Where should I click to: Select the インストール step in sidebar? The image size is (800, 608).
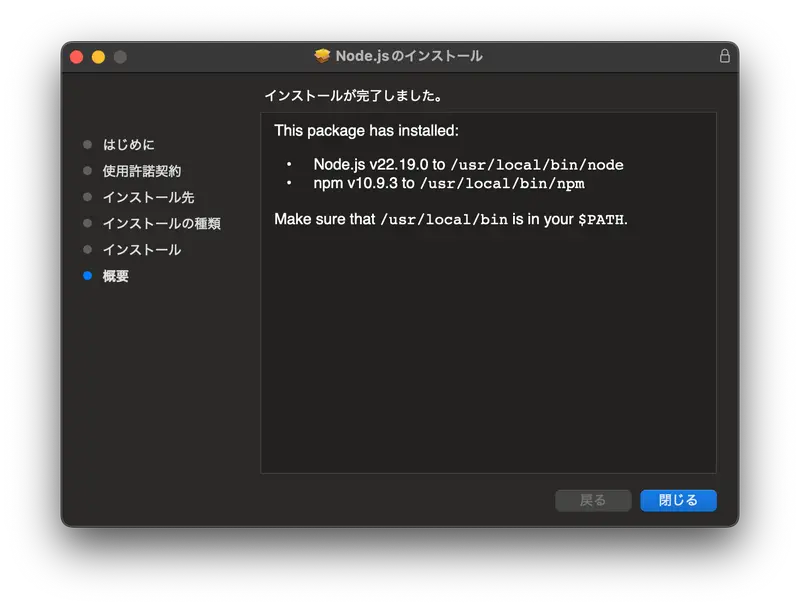[x=142, y=250]
